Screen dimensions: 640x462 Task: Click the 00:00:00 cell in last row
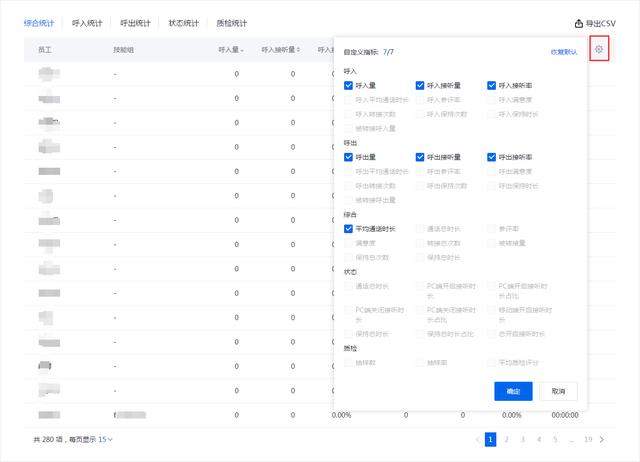pyautogui.click(x=565, y=415)
